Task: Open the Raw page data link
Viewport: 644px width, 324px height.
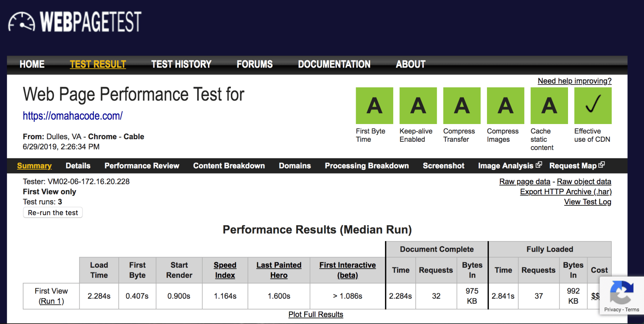Action: pos(525,182)
